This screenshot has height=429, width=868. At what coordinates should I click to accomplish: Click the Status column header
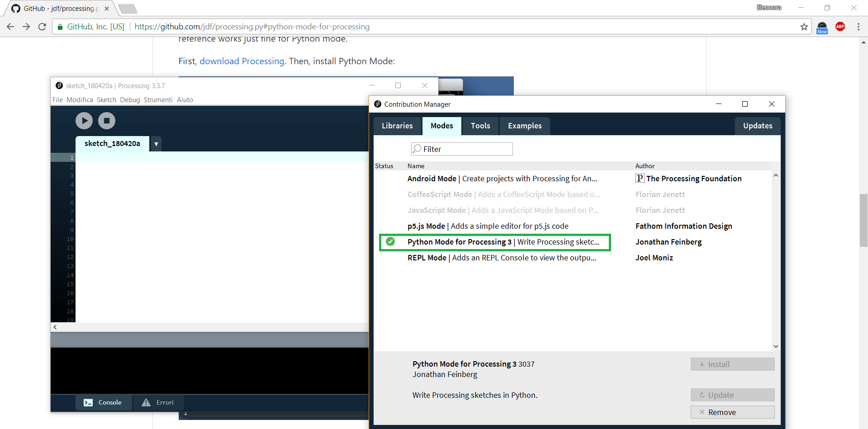pyautogui.click(x=384, y=166)
